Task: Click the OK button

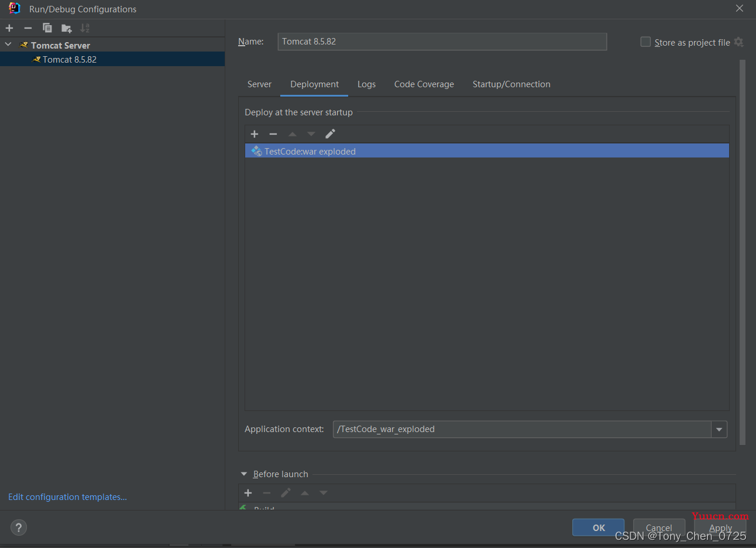Action: pyautogui.click(x=598, y=528)
